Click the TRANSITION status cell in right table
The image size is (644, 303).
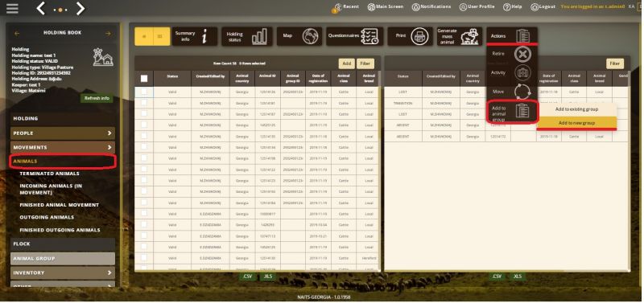402,104
